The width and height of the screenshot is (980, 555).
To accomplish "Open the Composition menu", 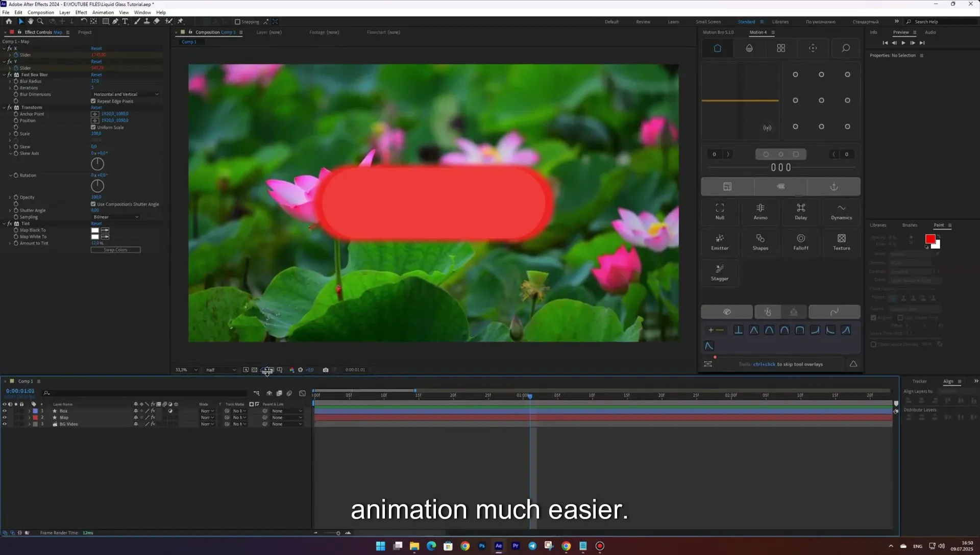I will tap(40, 12).
